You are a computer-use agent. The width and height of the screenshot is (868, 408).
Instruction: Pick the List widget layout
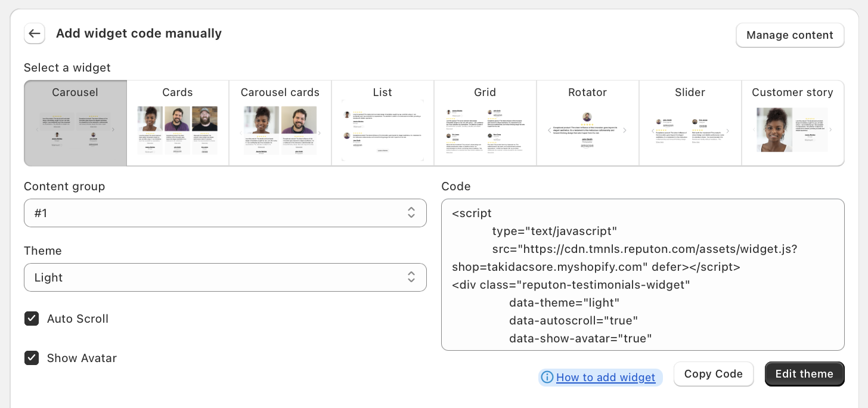(x=383, y=123)
